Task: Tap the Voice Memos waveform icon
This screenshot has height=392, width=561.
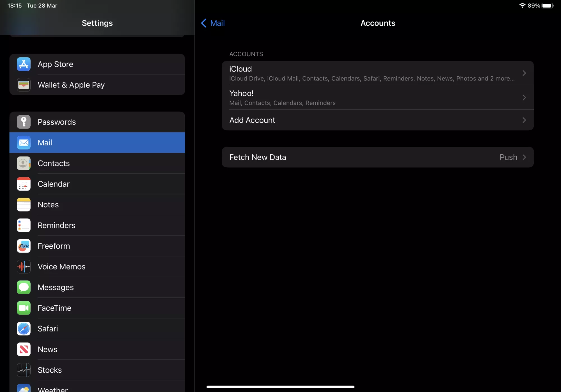Action: [24, 267]
